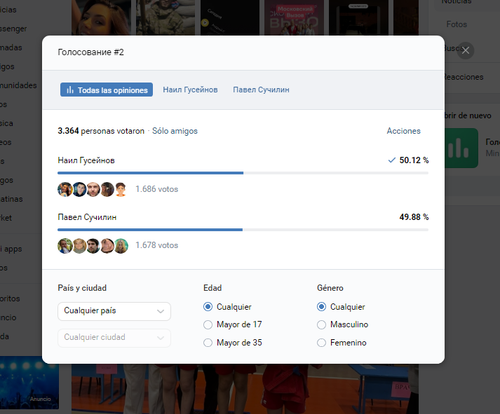Open the Acciones menu
The width and height of the screenshot is (500, 414).
point(403,131)
